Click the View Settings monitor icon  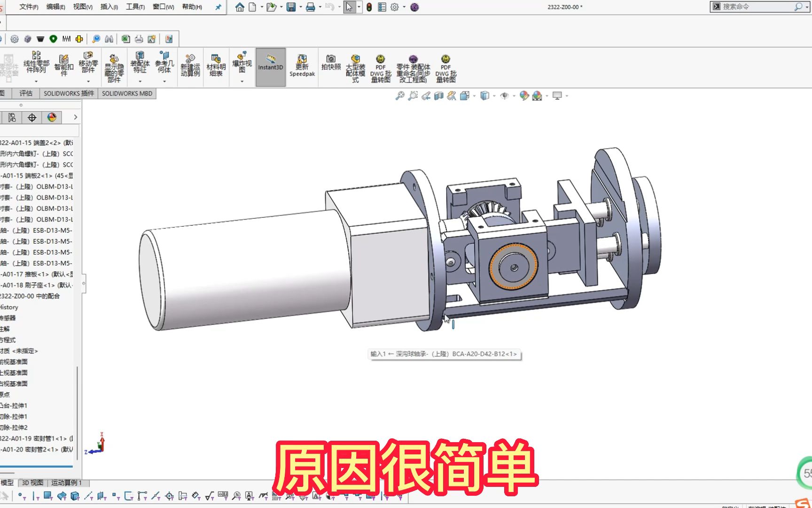pyautogui.click(x=557, y=96)
